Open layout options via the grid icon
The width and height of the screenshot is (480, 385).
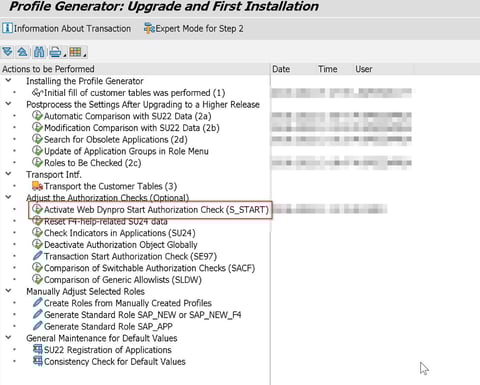tap(75, 52)
